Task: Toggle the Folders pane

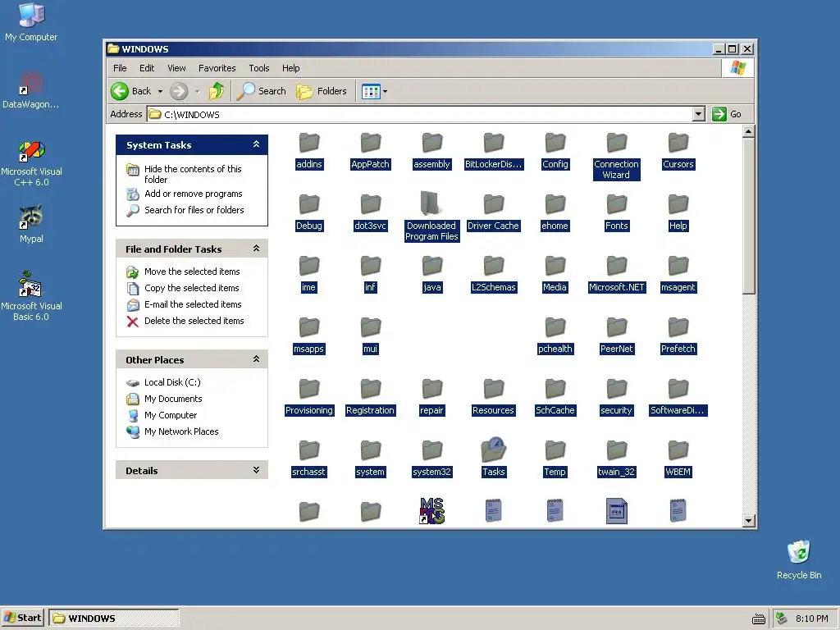Action: tap(321, 91)
